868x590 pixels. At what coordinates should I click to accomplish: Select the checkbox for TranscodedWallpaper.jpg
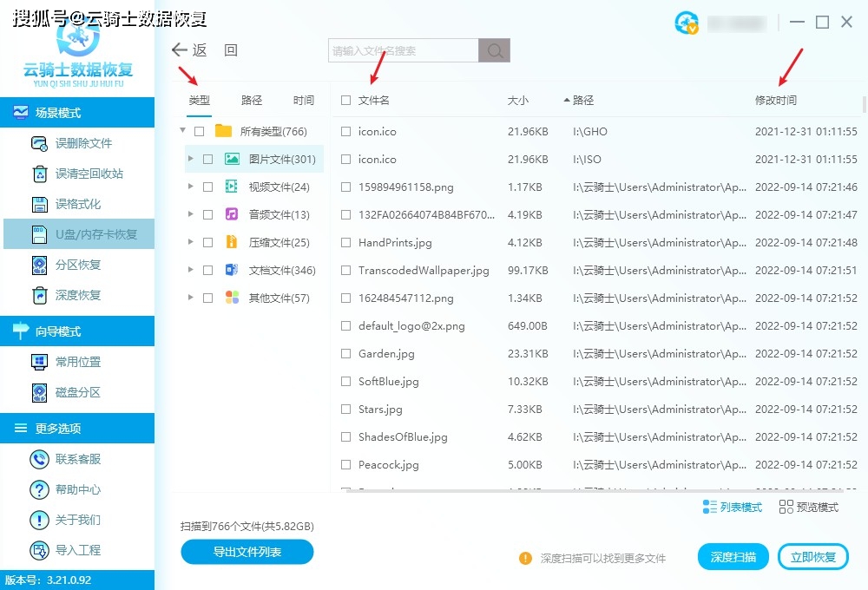tap(346, 270)
